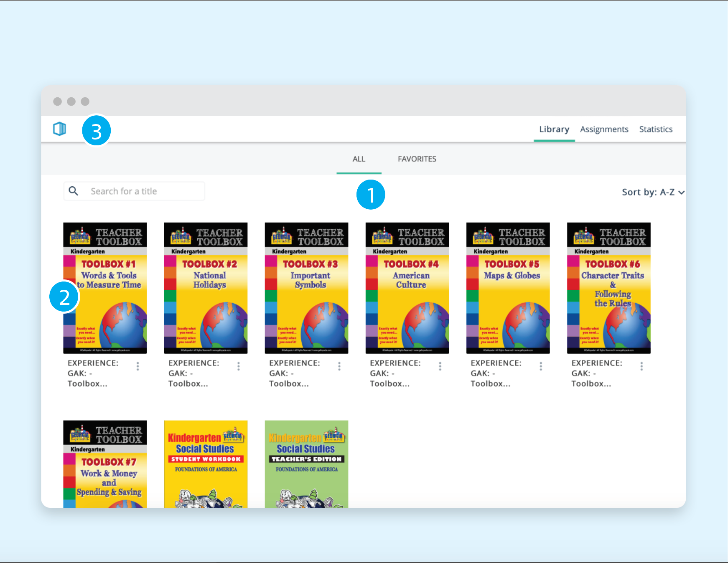Open options menu for Toolbox #5 book
The height and width of the screenshot is (563, 728).
pyautogui.click(x=541, y=366)
